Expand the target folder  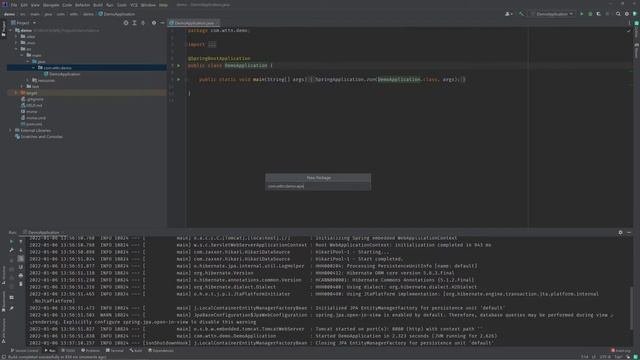click(16, 93)
